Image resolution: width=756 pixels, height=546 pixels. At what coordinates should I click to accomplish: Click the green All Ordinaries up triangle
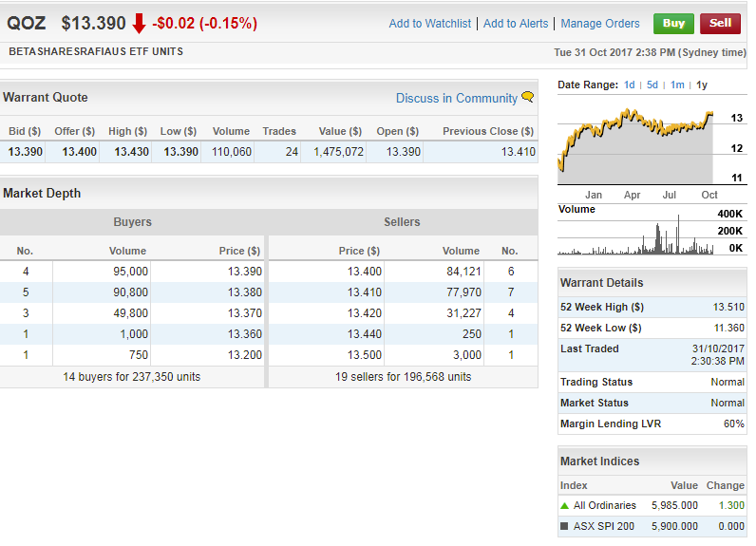coord(564,505)
